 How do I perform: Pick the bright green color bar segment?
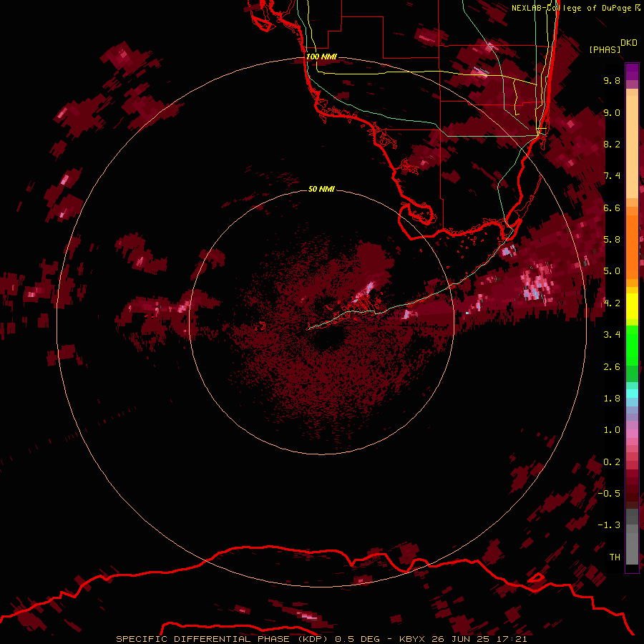pos(632,345)
